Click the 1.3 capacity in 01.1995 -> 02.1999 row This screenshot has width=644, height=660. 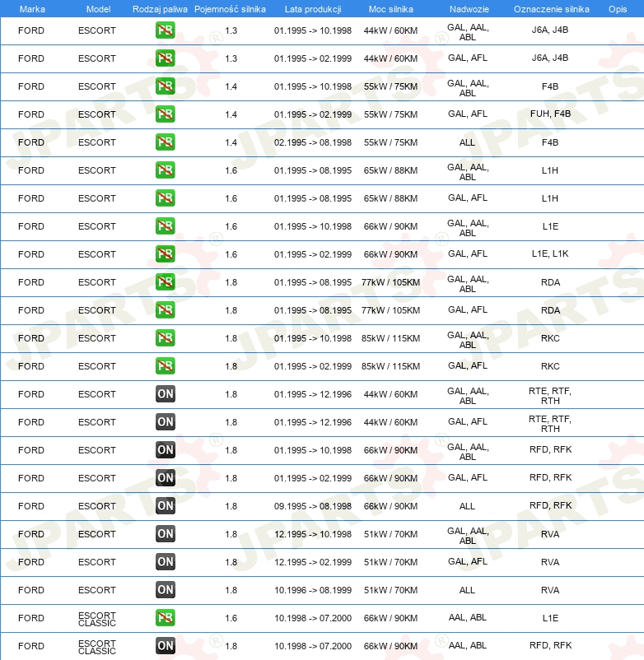[x=231, y=58]
